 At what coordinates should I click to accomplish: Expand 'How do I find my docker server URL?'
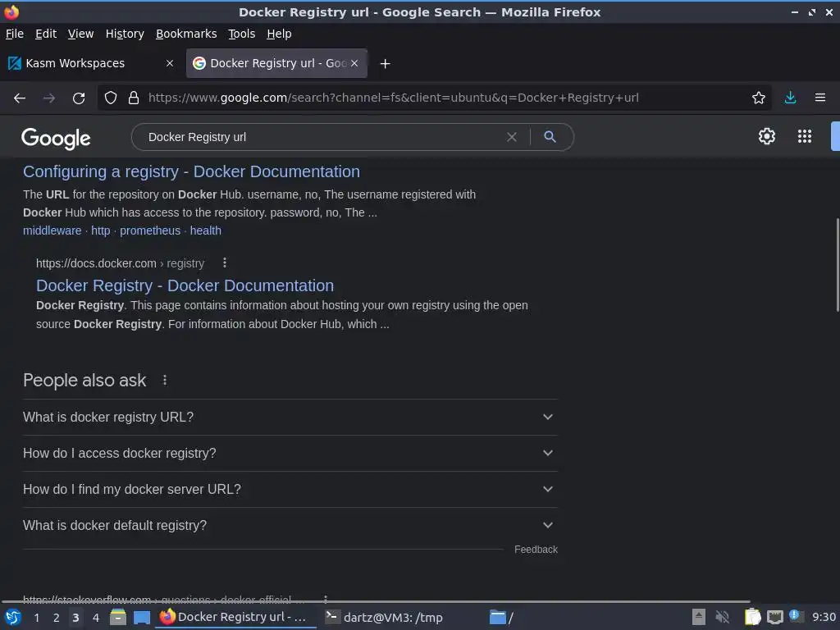pos(290,490)
